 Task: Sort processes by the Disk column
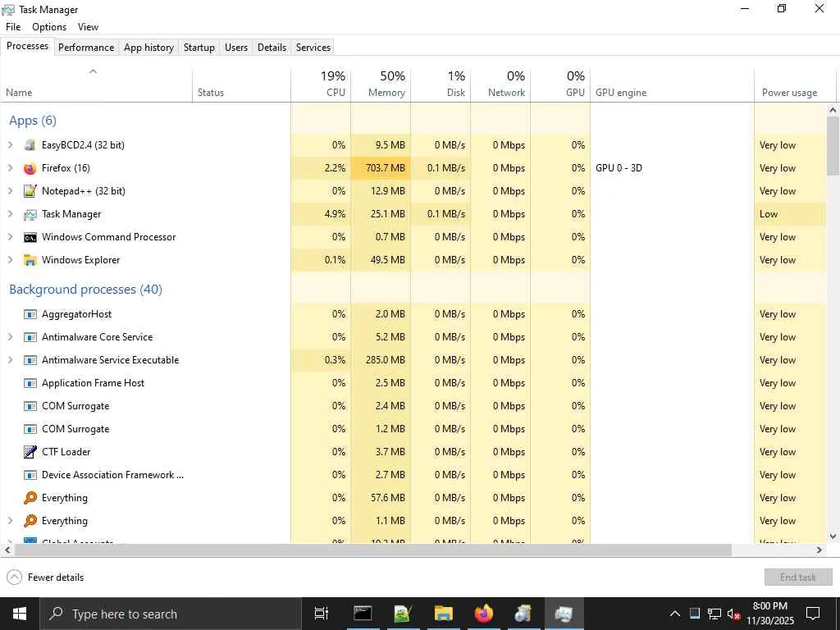(441, 84)
